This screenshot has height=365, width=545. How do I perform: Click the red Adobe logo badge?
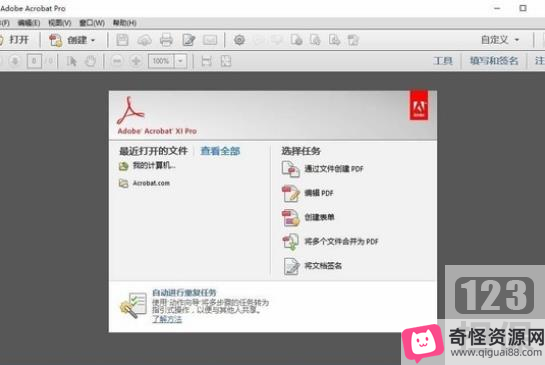coord(419,105)
